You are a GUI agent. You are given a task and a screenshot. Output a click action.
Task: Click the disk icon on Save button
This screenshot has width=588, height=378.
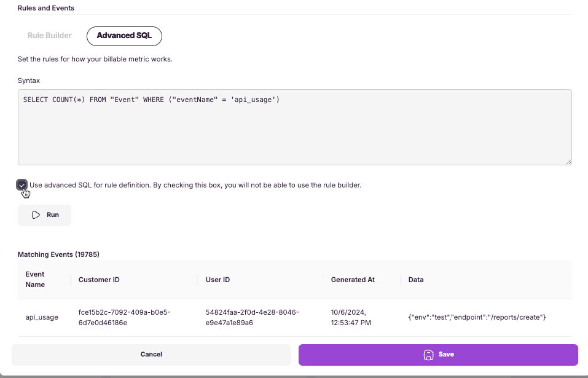[428, 355]
